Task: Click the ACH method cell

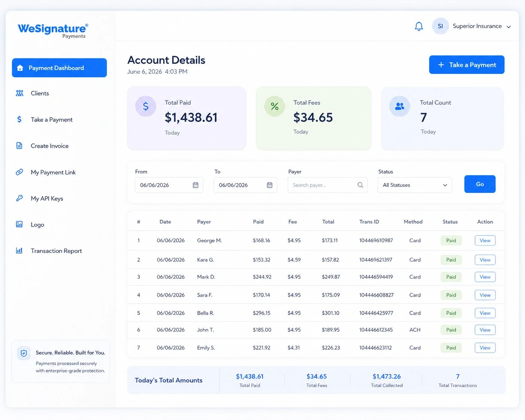Action: tap(415, 330)
